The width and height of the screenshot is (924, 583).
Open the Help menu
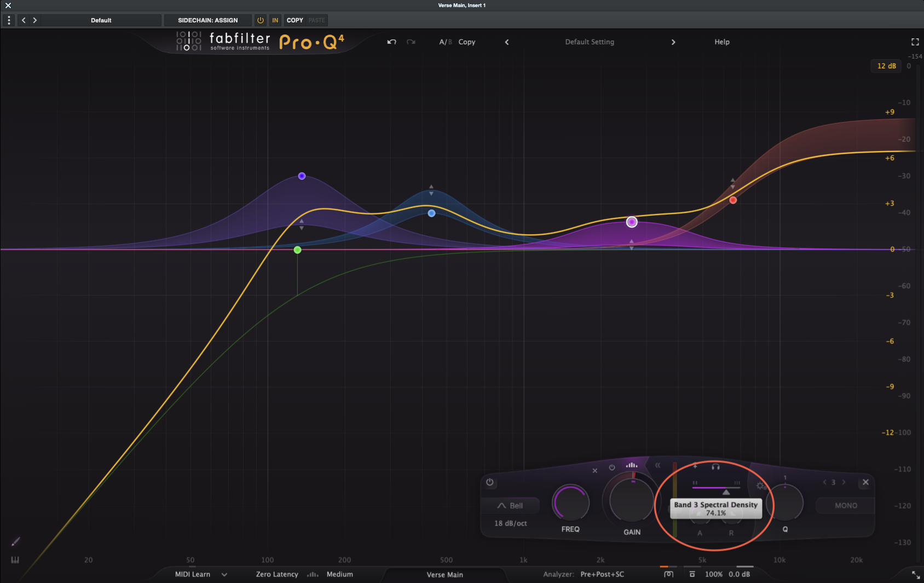pyautogui.click(x=721, y=42)
